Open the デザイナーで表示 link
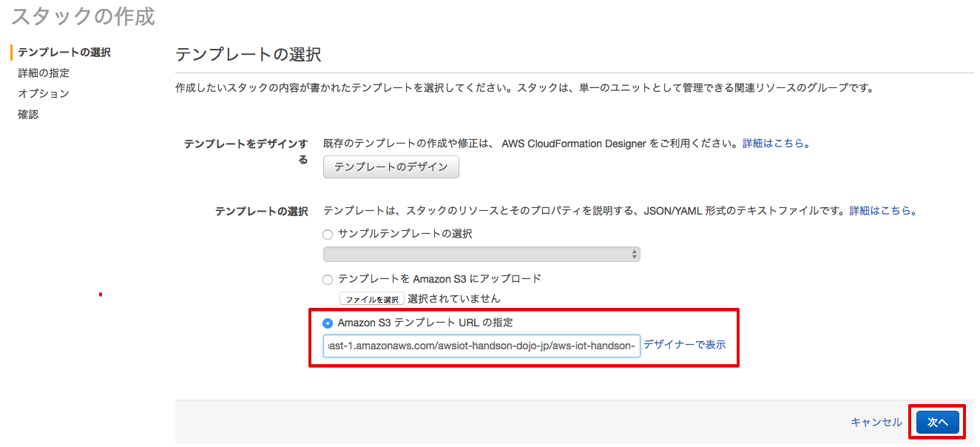Image resolution: width=980 pixels, height=447 pixels. click(684, 345)
